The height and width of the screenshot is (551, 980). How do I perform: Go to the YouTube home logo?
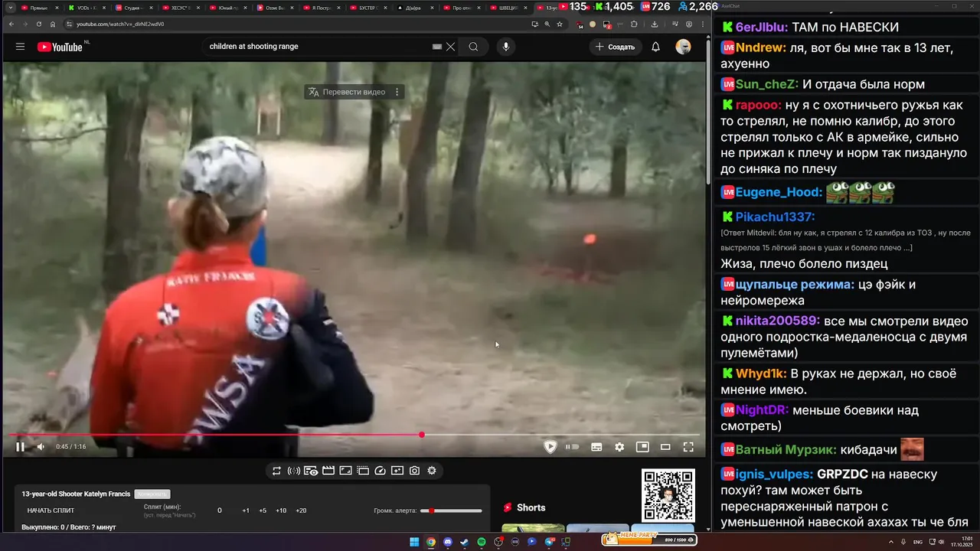(x=60, y=47)
